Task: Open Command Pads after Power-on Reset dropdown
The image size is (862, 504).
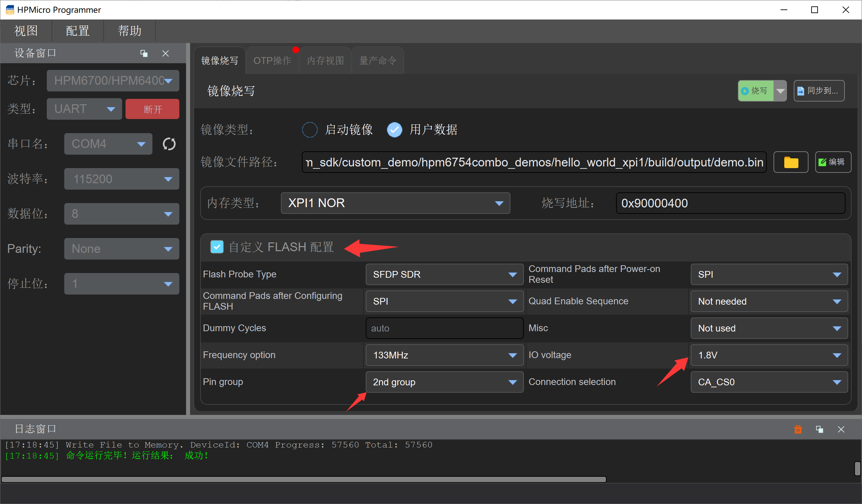Action: (x=769, y=274)
